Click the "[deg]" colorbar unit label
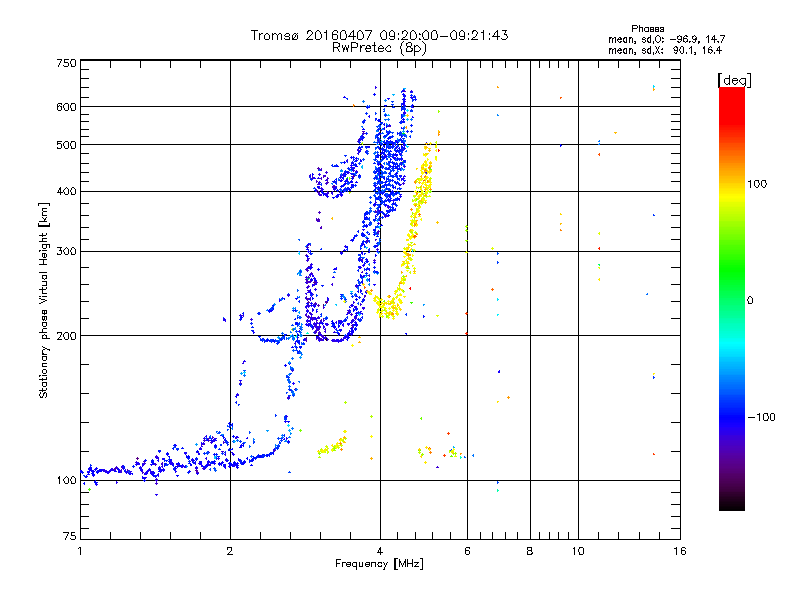The height and width of the screenshot is (600, 800). click(x=734, y=80)
